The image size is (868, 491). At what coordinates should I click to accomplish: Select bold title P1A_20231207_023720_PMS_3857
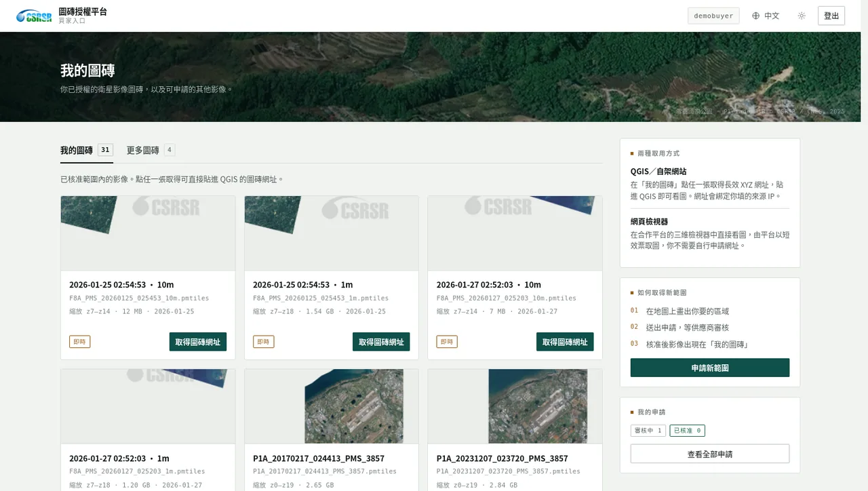tap(502, 458)
